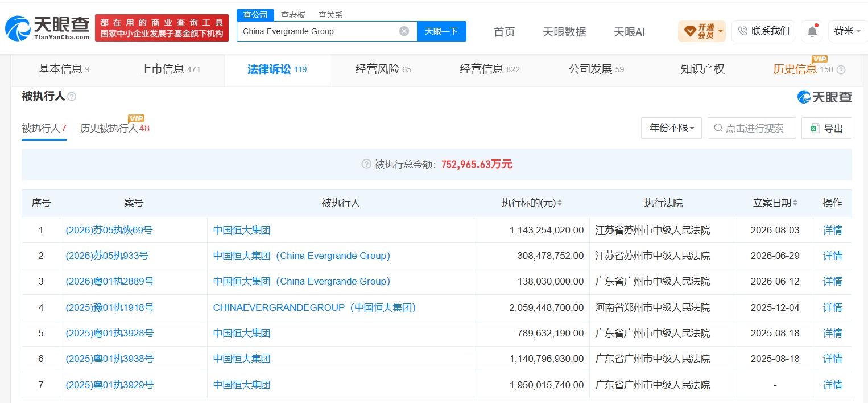The height and width of the screenshot is (403, 868).
Task: Open 详情 for case 粤01执2889号
Action: (x=833, y=281)
